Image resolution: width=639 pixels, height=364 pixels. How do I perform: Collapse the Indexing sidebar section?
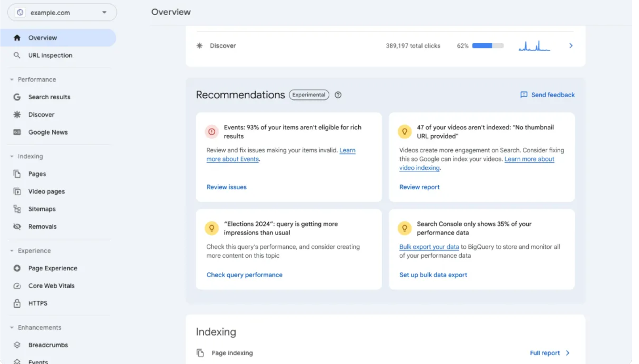(x=12, y=157)
